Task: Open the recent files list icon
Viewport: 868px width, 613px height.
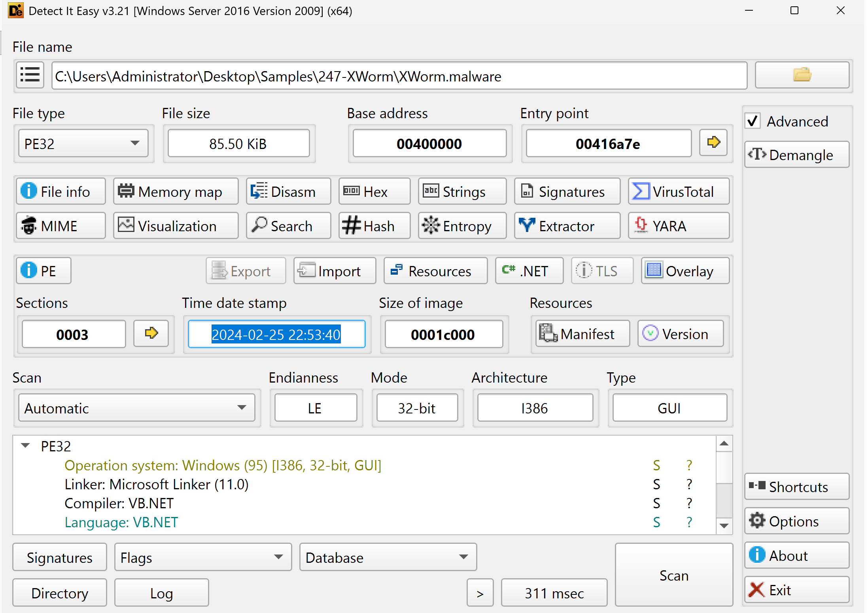Action: coord(30,75)
